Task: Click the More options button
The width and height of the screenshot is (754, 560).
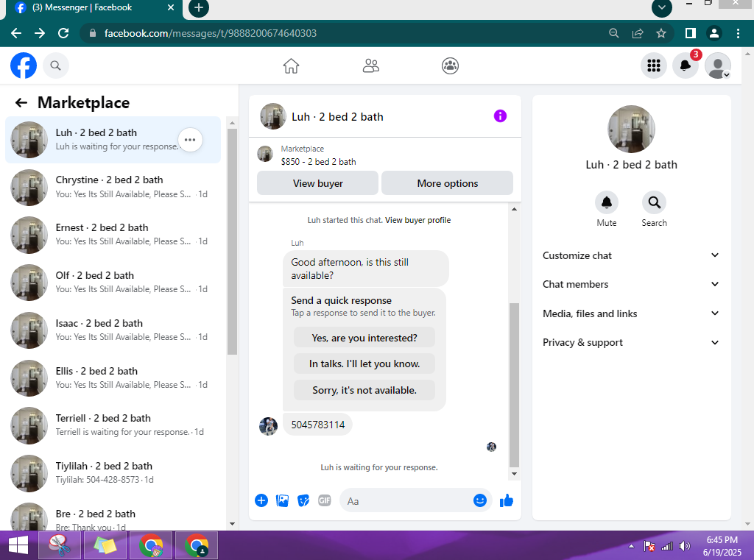Action: (x=447, y=183)
